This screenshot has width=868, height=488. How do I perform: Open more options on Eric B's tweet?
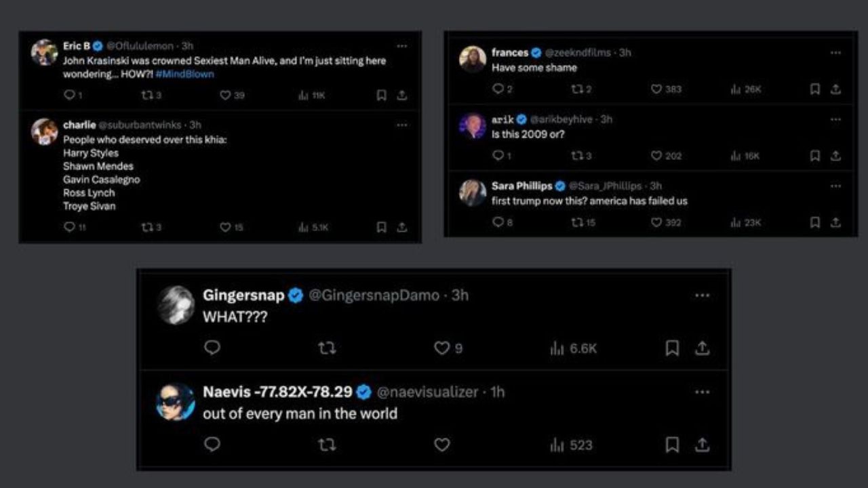(x=402, y=46)
